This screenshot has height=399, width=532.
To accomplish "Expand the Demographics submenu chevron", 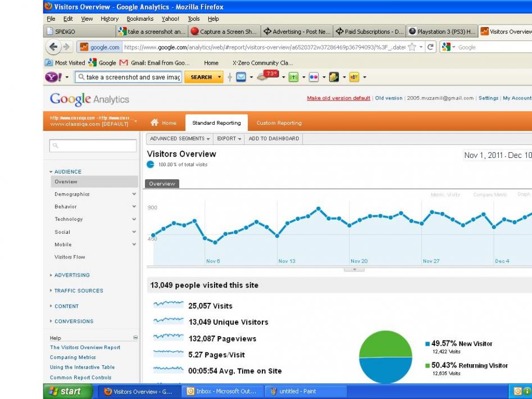I will (x=134, y=194).
